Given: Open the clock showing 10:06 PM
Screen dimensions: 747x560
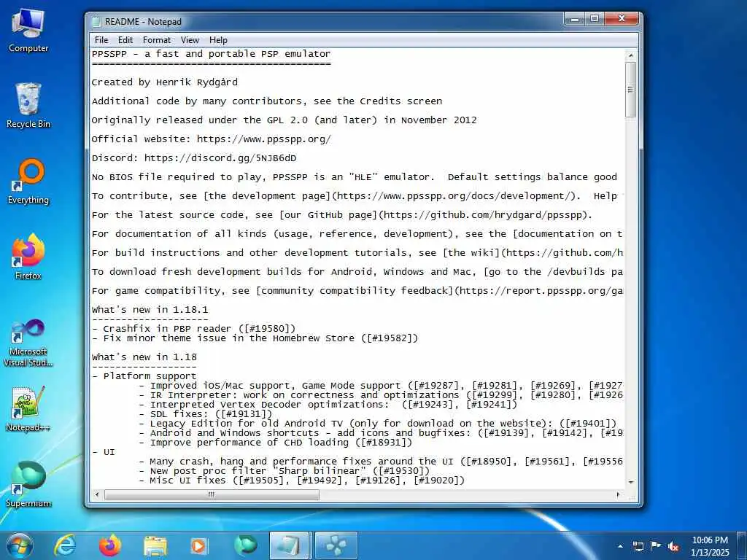Looking at the screenshot, I should tap(710, 546).
